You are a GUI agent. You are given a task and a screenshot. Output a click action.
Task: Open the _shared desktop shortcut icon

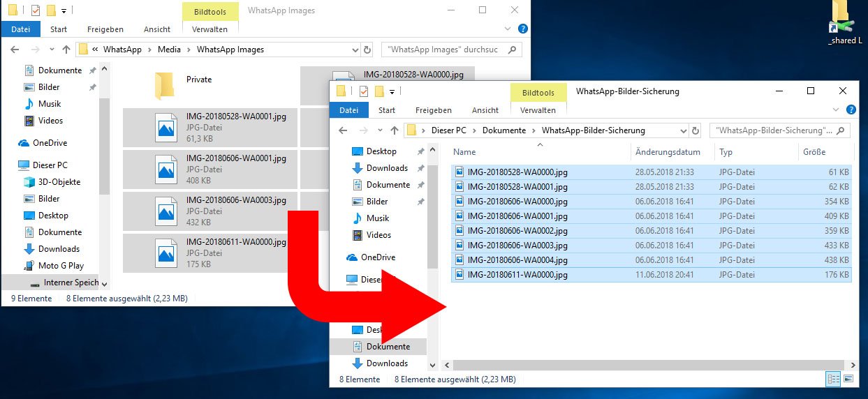[x=840, y=22]
